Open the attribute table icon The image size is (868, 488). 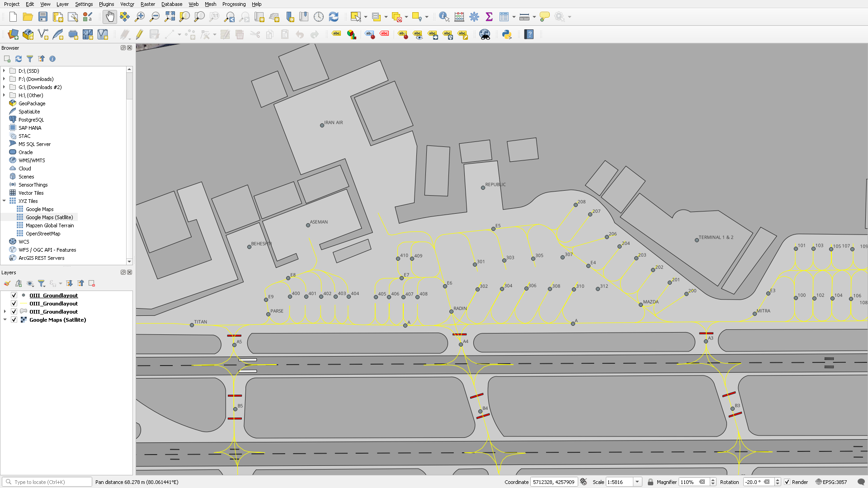pyautogui.click(x=504, y=17)
